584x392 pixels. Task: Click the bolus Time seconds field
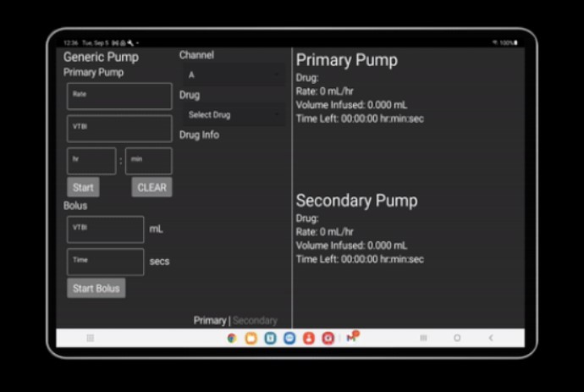tap(106, 262)
